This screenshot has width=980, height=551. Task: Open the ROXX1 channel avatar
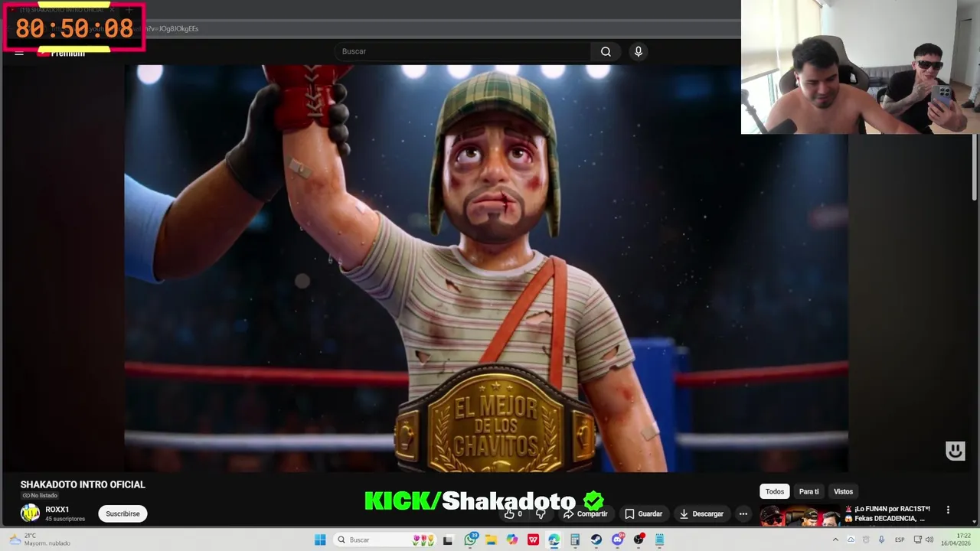[x=30, y=514]
